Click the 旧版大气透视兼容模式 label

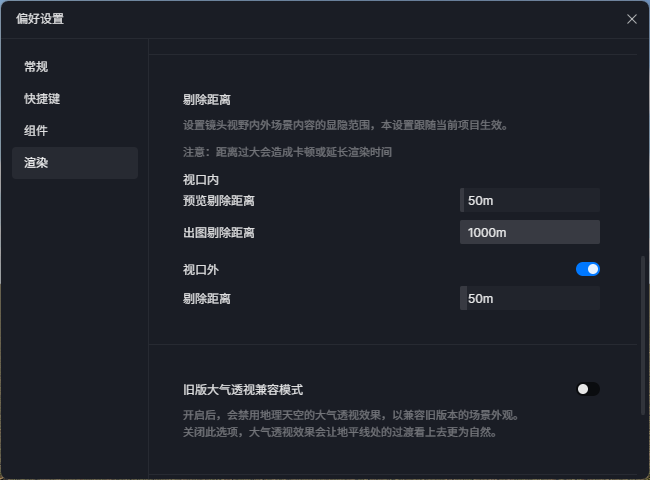pyautogui.click(x=242, y=390)
